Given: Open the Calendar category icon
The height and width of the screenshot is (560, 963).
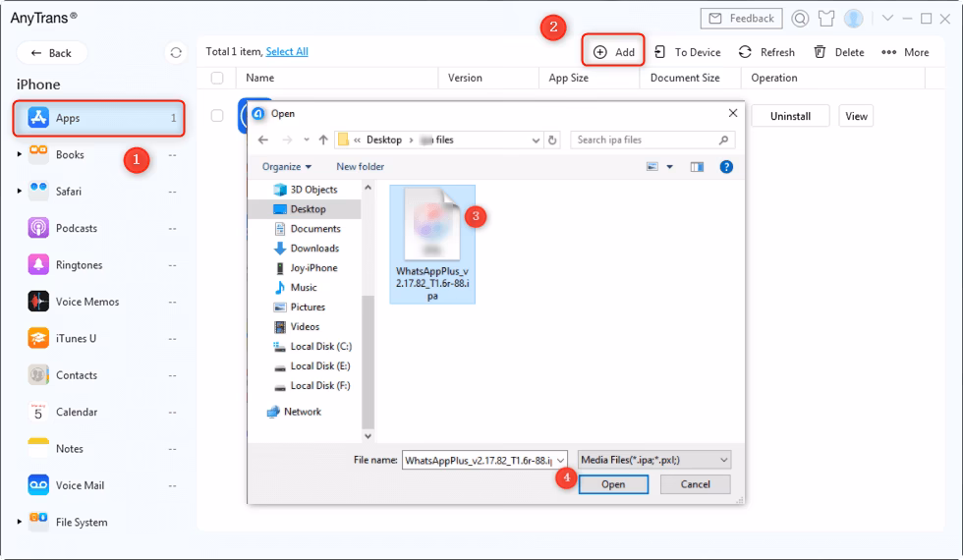Looking at the screenshot, I should (38, 412).
